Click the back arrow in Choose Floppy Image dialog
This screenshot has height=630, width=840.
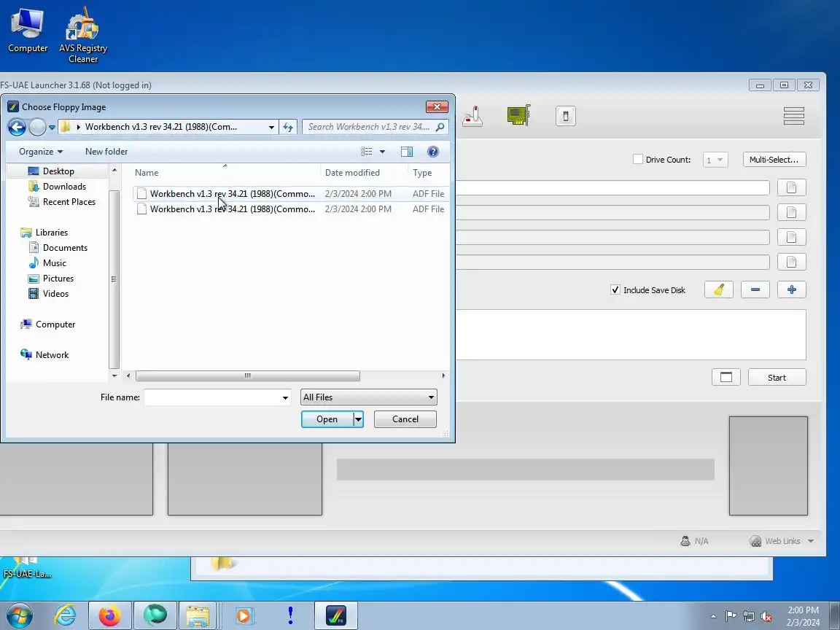pos(17,127)
